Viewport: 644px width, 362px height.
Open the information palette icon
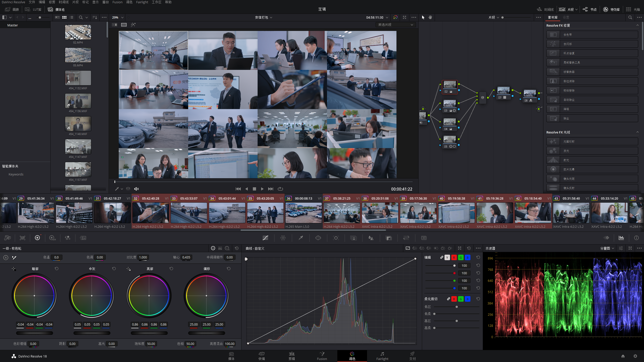(x=636, y=238)
